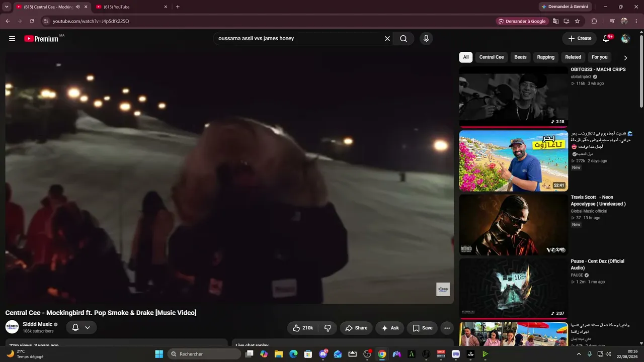This screenshot has width=644, height=362.
Task: Translate this page icon
Action: coord(555,21)
